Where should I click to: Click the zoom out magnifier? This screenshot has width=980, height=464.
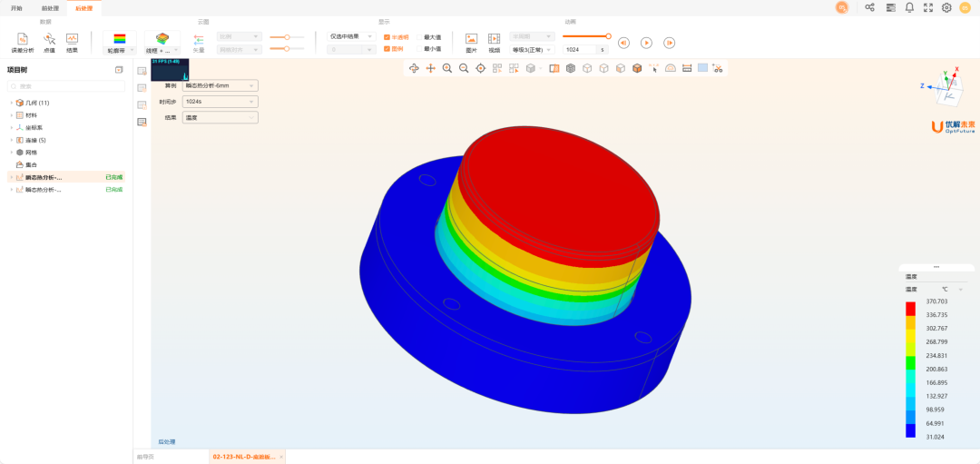click(x=464, y=68)
